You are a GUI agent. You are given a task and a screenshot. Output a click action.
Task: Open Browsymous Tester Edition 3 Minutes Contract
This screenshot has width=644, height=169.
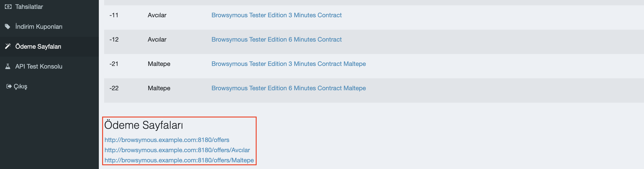(276, 15)
